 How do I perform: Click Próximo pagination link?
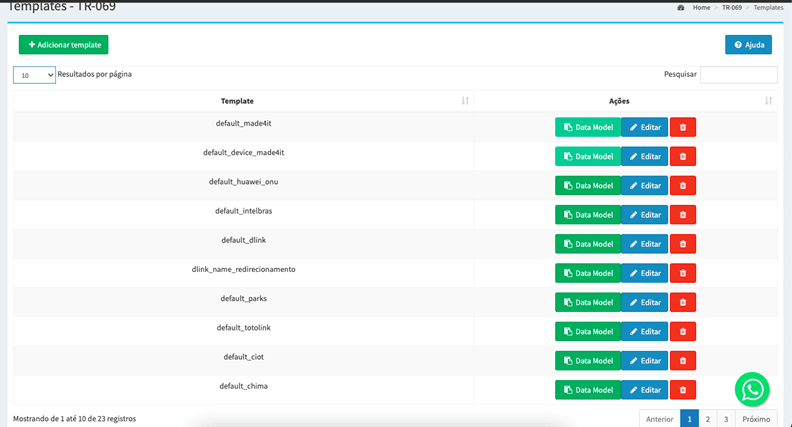(x=756, y=419)
